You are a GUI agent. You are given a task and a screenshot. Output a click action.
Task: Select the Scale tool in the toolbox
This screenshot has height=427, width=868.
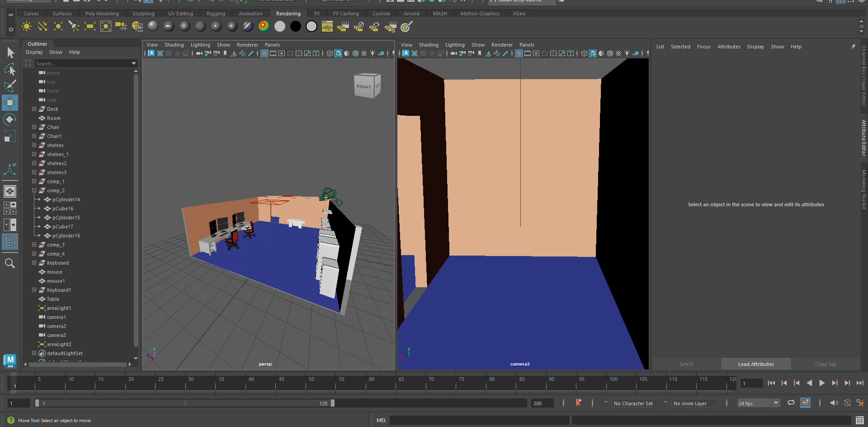point(9,136)
